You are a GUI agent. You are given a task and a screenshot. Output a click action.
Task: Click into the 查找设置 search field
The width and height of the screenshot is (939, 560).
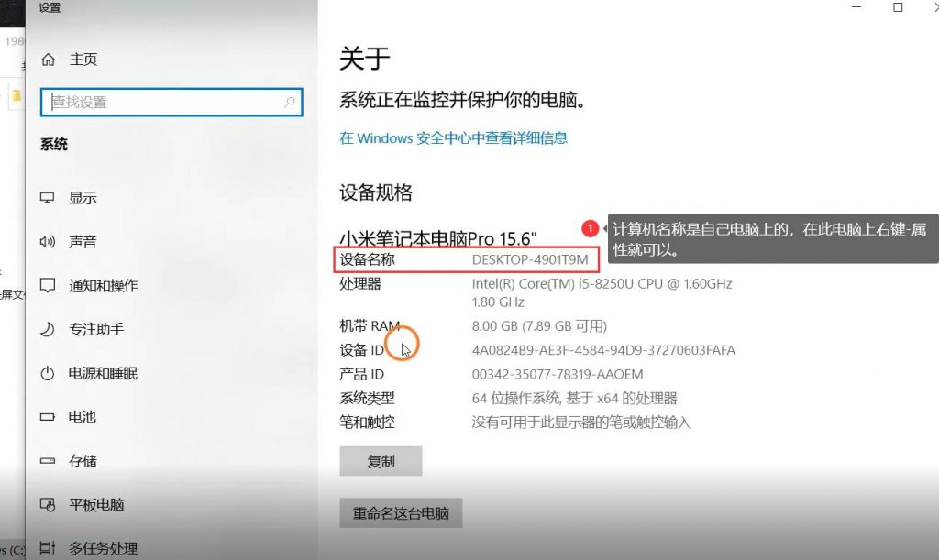coord(171,103)
